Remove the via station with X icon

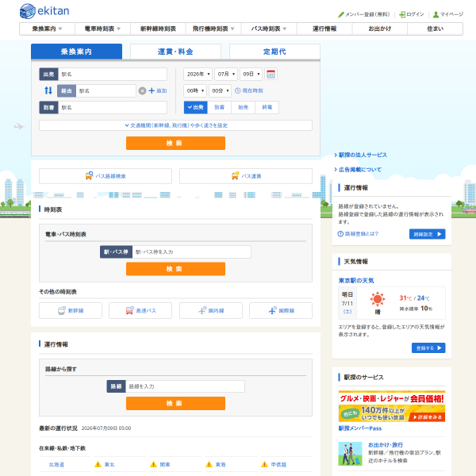(142, 90)
